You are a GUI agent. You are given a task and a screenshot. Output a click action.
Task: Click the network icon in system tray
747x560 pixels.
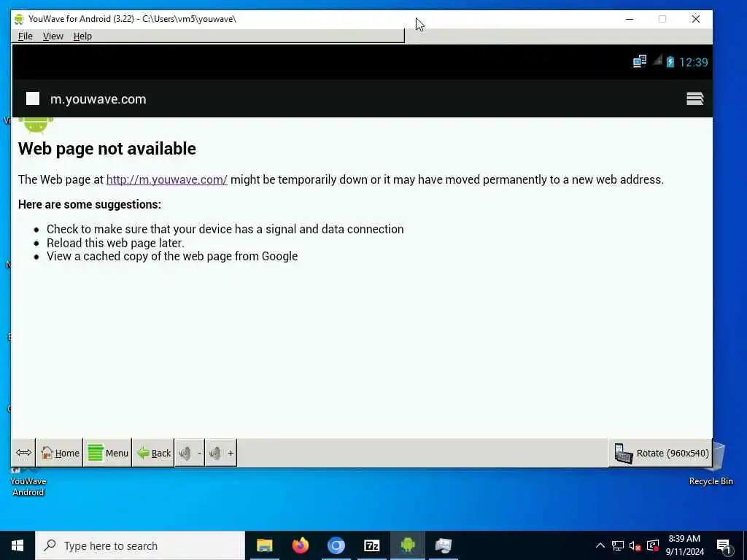618,545
